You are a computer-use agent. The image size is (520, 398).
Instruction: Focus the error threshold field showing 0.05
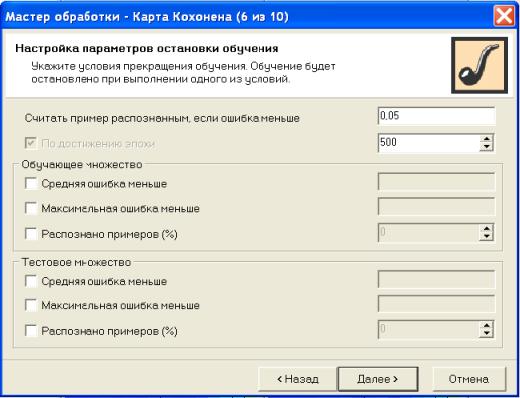click(436, 116)
